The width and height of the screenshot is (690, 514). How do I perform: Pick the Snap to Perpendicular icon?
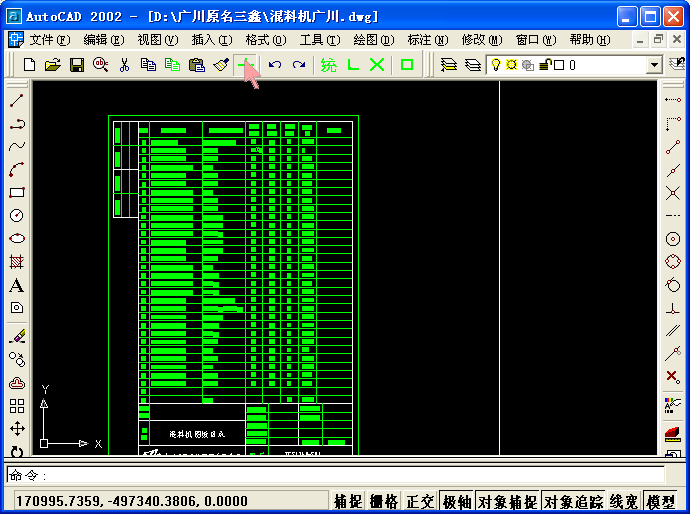click(x=673, y=308)
